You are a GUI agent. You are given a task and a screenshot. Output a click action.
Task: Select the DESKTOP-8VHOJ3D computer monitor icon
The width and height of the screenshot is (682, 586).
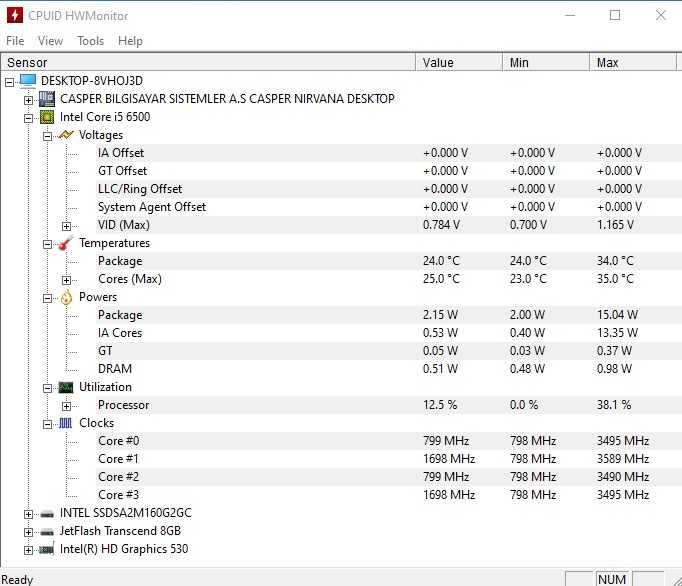coord(28,80)
